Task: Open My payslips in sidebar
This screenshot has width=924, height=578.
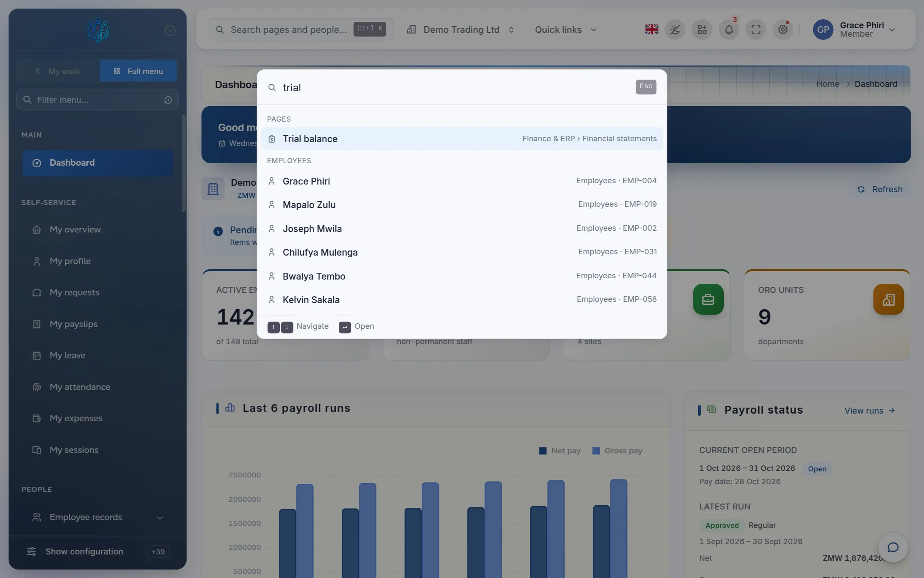Action: pos(98,324)
